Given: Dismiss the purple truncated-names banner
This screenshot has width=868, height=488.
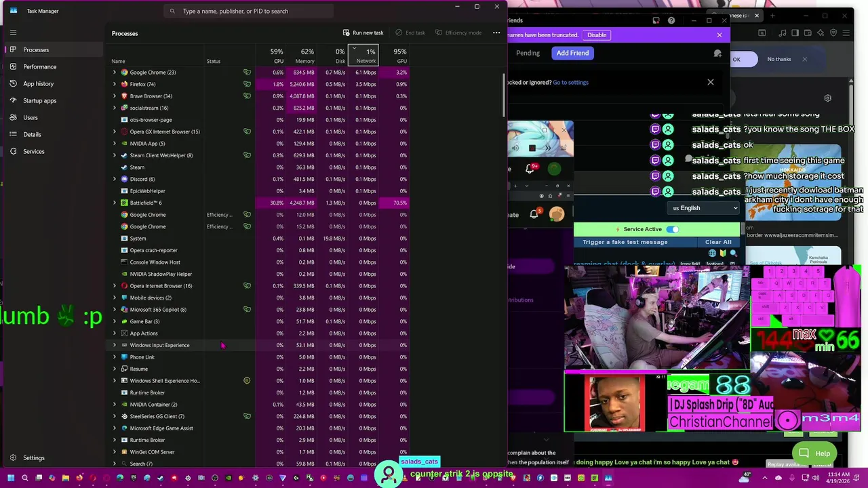Looking at the screenshot, I should (x=719, y=35).
